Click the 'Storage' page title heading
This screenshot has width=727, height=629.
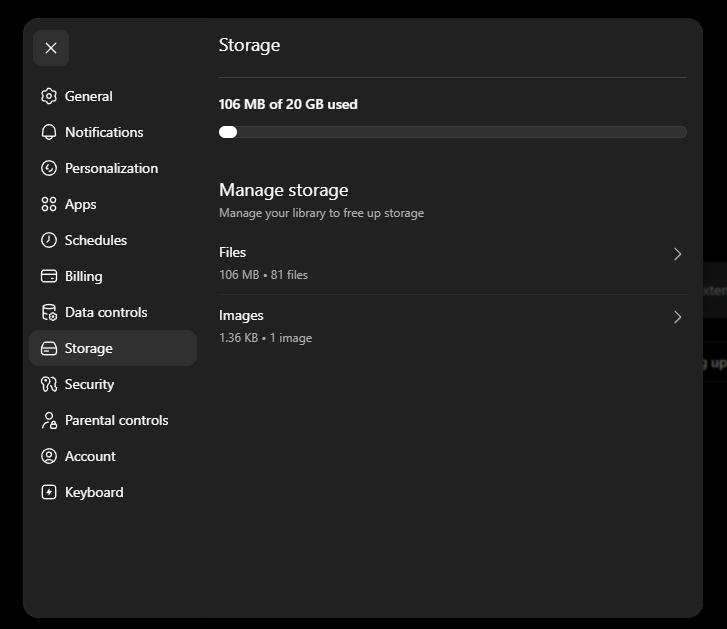tap(249, 45)
